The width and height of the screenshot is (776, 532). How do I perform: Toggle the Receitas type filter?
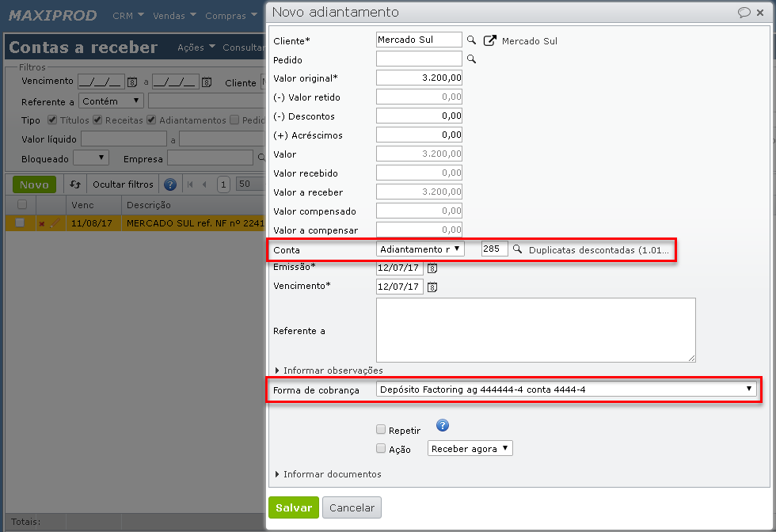(97, 120)
